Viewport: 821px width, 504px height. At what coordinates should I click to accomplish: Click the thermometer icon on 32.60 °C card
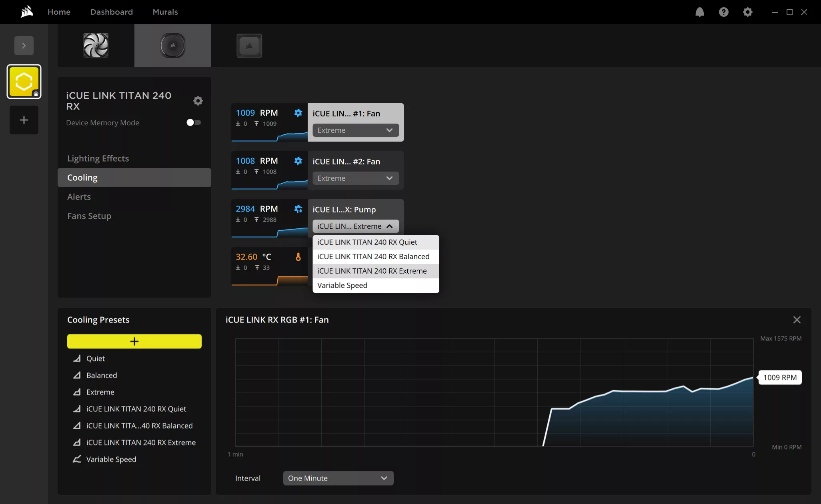(298, 257)
